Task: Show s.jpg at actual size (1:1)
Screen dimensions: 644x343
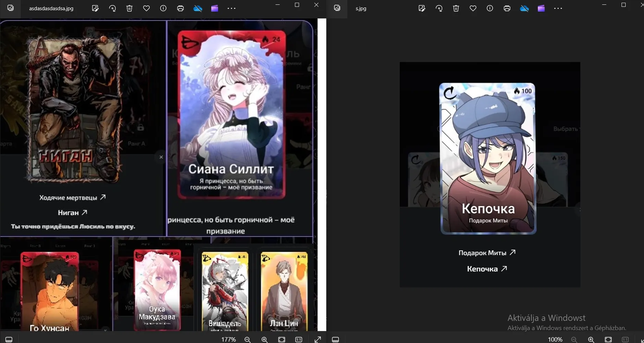Action: pos(625,339)
